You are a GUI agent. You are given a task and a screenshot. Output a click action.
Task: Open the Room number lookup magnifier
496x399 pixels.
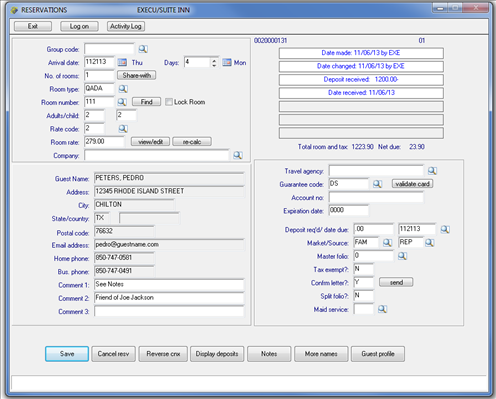click(x=122, y=102)
